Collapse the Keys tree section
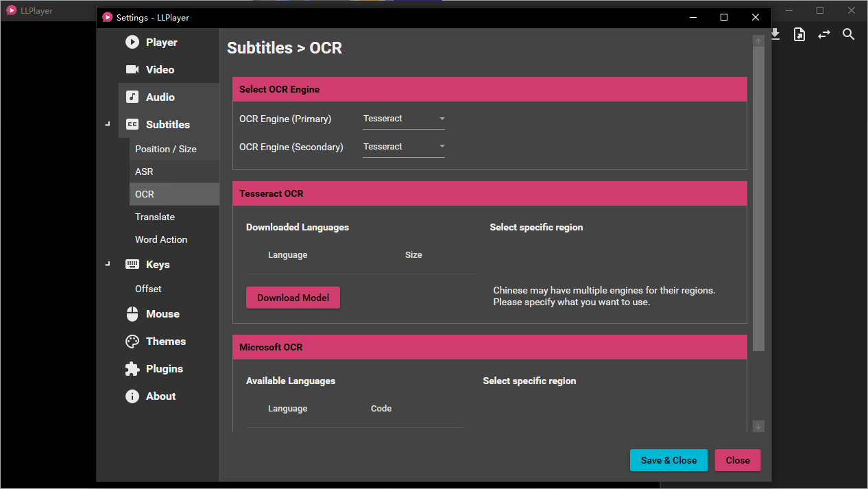Screen dimensions: 868x489 pyautogui.click(x=108, y=265)
